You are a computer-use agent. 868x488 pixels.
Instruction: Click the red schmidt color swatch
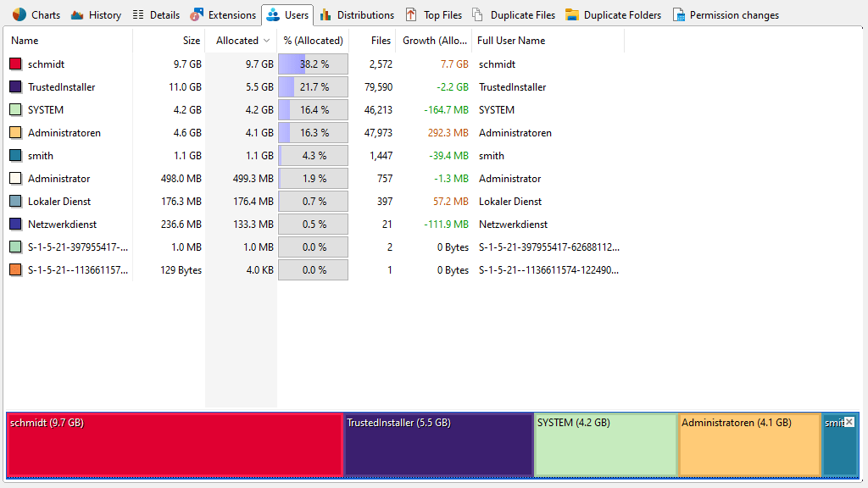pos(15,64)
